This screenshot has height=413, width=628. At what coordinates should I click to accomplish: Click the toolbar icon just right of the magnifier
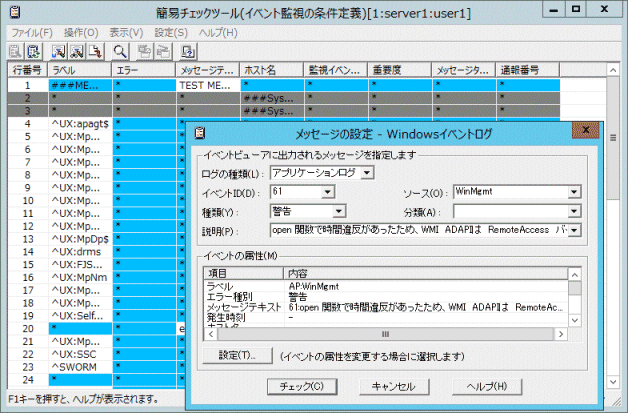144,49
